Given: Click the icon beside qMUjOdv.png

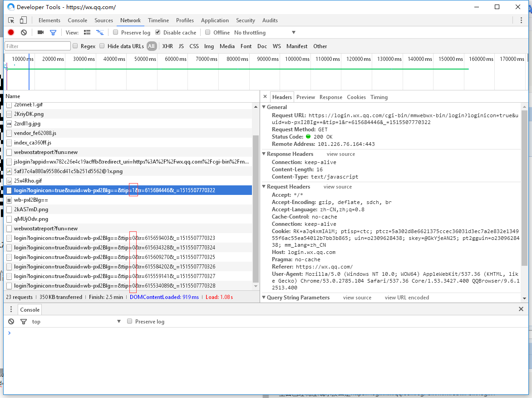Looking at the screenshot, I should 9,219.
